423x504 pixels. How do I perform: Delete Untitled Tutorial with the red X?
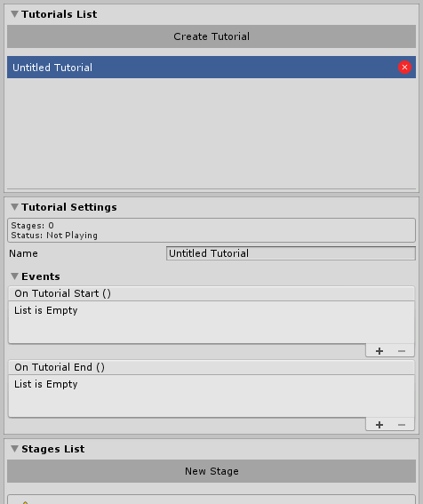pyautogui.click(x=404, y=68)
